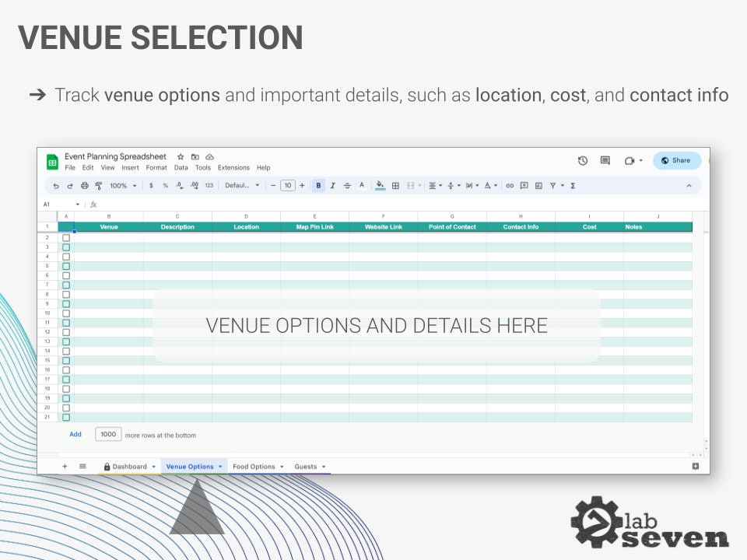Check the checkbox in row 3
747x560 pixels.
(66, 247)
